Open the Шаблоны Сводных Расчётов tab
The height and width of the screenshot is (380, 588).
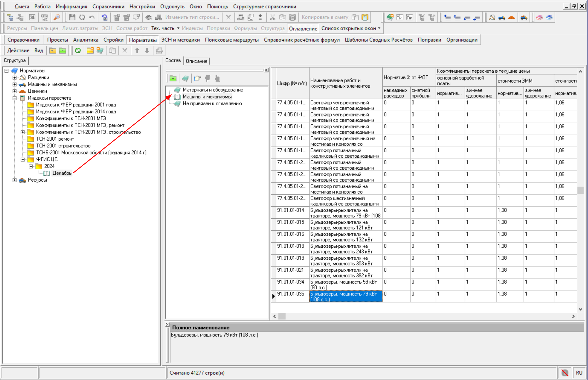(378, 40)
